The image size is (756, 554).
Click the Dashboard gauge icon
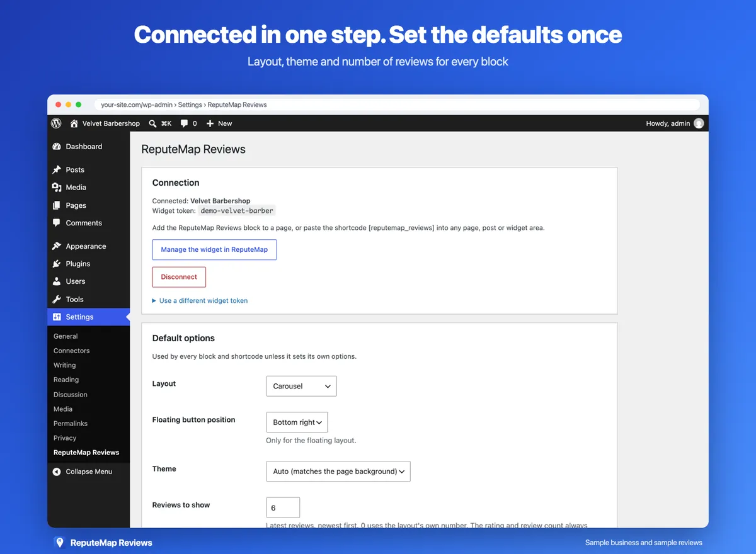click(57, 147)
